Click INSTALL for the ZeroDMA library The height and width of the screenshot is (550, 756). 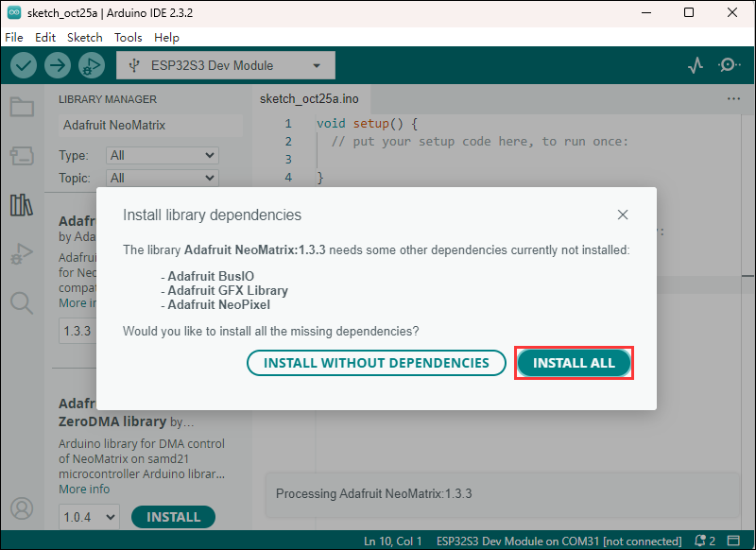[x=173, y=517]
